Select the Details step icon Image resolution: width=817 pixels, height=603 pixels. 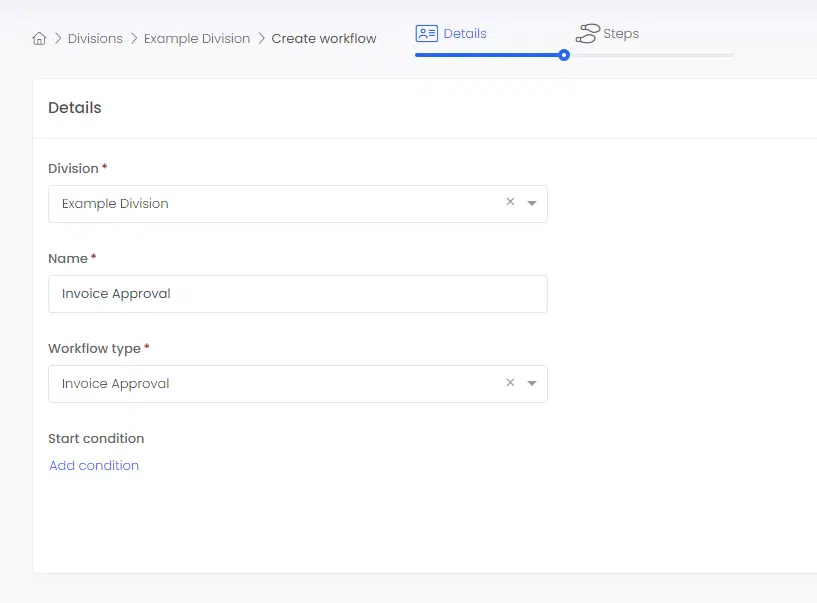(426, 33)
